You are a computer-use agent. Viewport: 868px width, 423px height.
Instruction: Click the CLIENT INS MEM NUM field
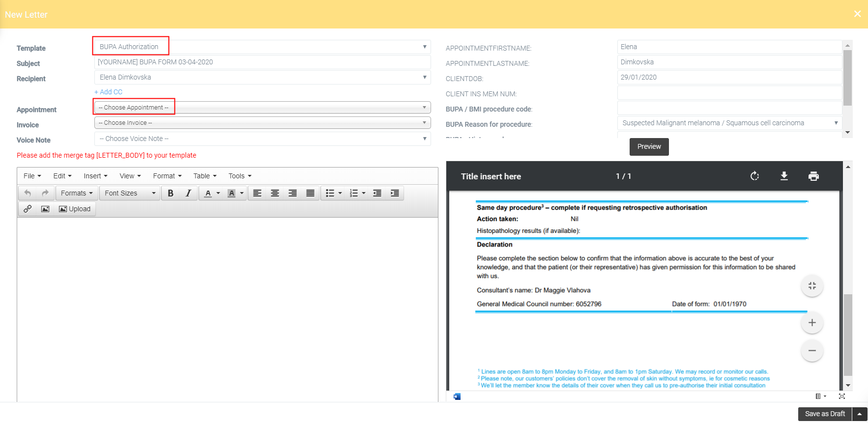click(729, 93)
